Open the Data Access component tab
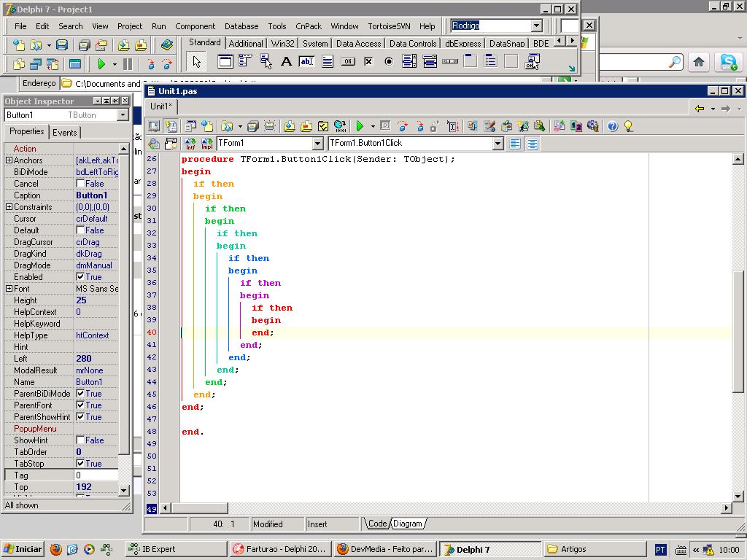 coord(358,44)
